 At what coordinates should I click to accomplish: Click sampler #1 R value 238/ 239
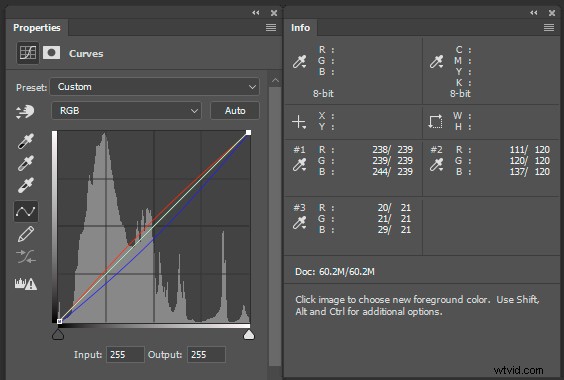click(x=392, y=149)
